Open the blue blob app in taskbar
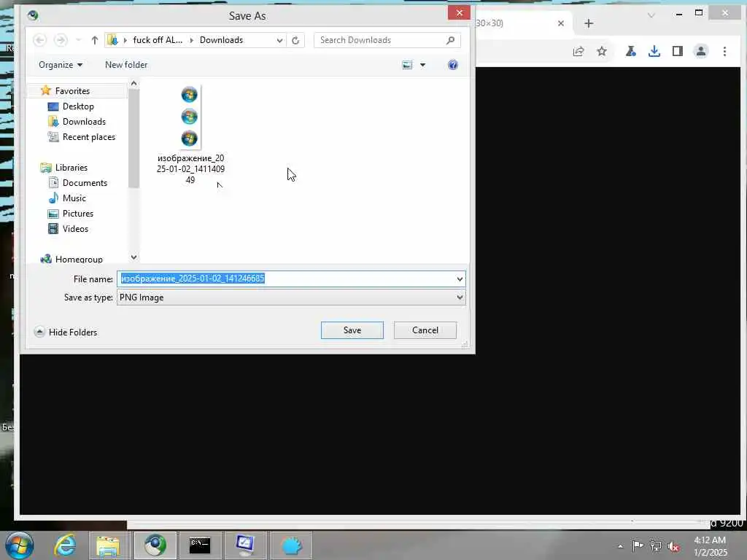 tap(291, 545)
